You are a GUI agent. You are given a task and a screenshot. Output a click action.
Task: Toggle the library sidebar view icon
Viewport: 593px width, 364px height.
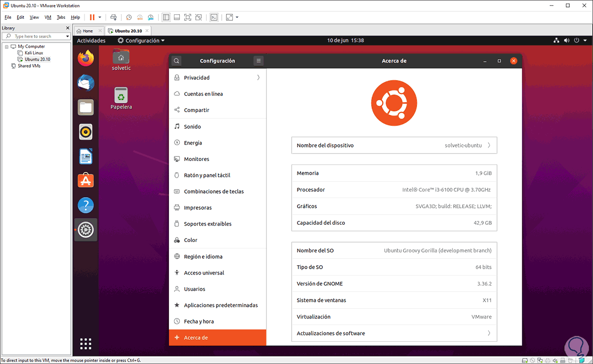tap(166, 17)
